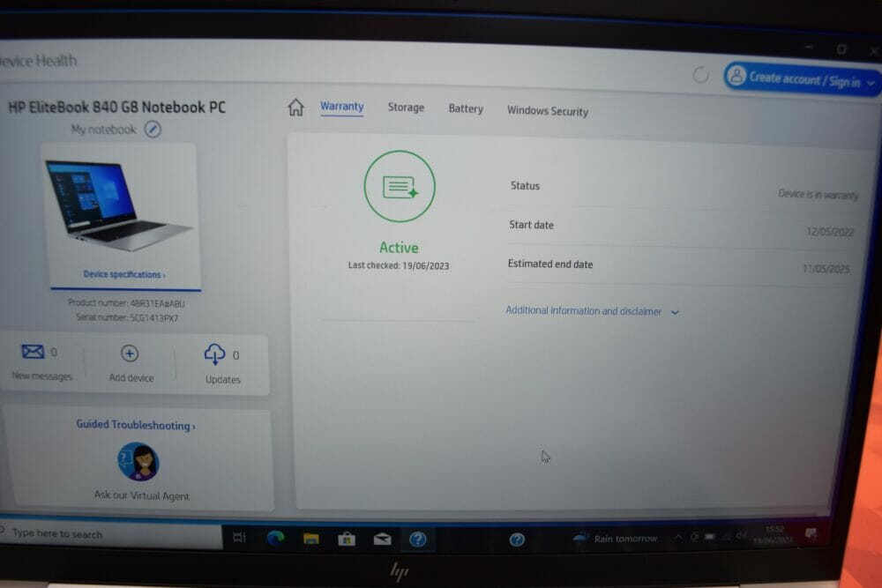
Task: Launch Microsoft Edge from the taskbar
Action: [x=275, y=539]
